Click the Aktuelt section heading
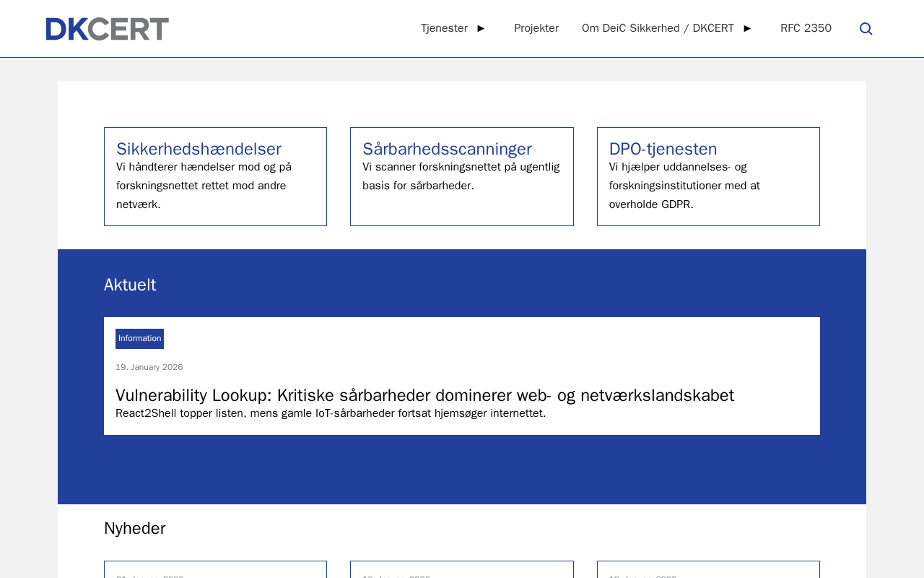The width and height of the screenshot is (924, 578). (x=130, y=285)
